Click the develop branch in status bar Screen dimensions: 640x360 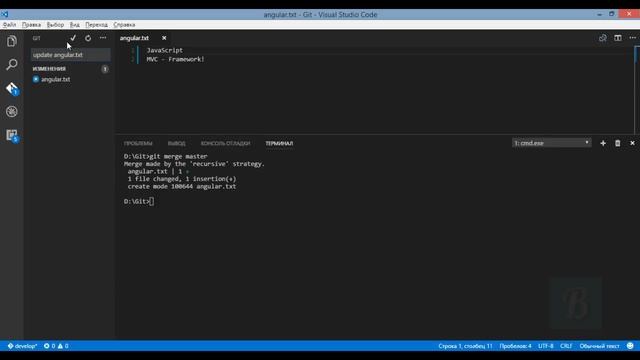22,346
